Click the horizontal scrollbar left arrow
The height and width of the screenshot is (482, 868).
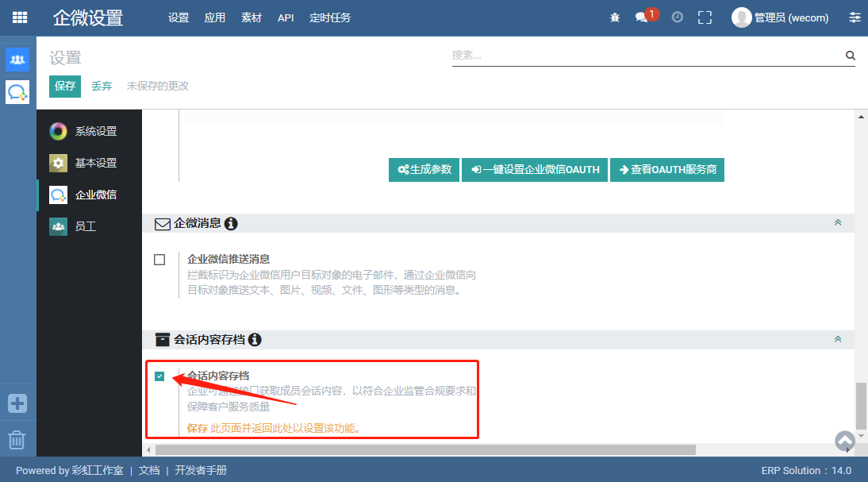(x=148, y=450)
